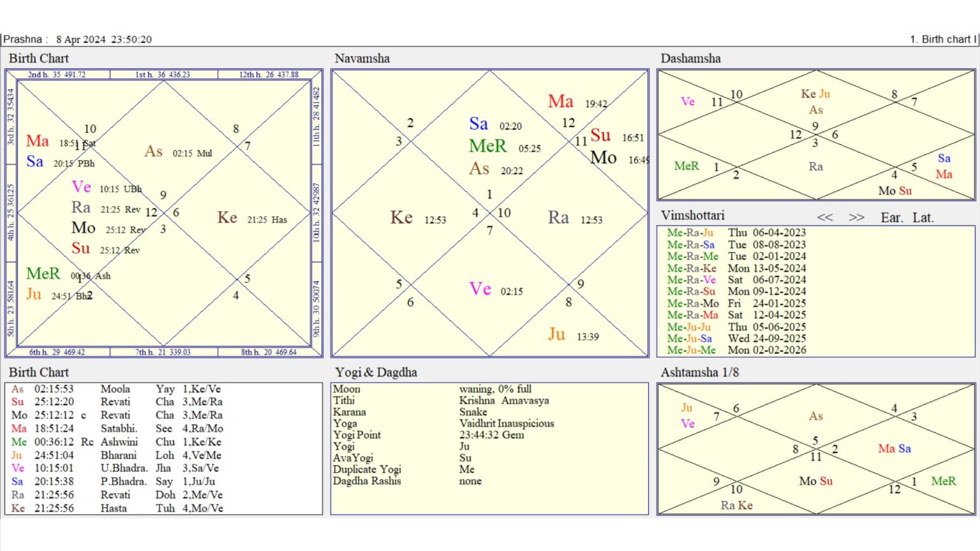980x551 pixels.
Task: Click the Lat. button in Vimshottari
Action: (923, 217)
